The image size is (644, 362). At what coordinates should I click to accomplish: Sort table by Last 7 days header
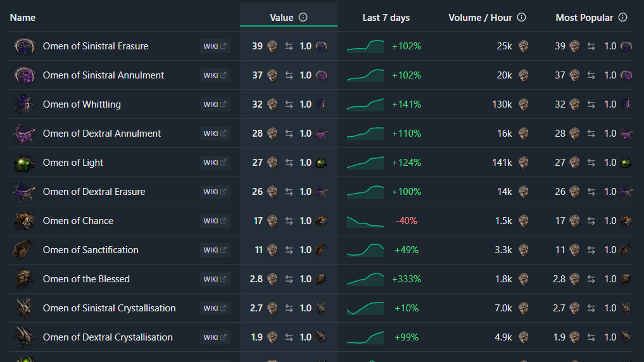(386, 18)
